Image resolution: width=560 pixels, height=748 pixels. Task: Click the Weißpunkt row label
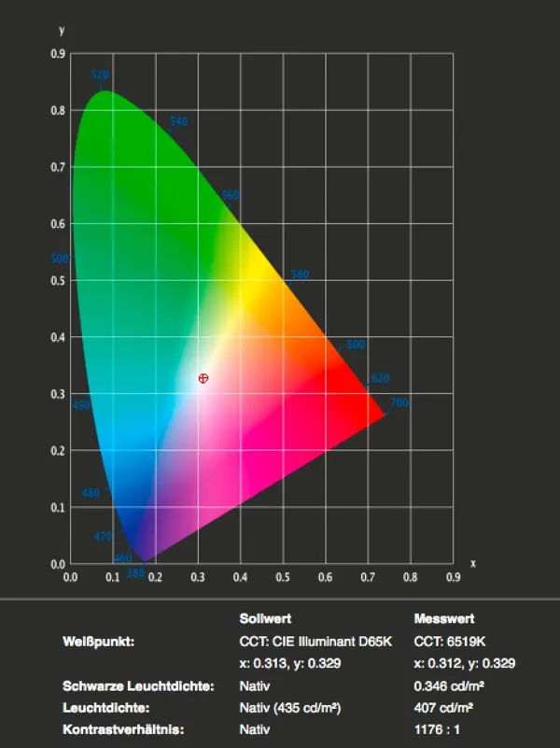click(98, 642)
